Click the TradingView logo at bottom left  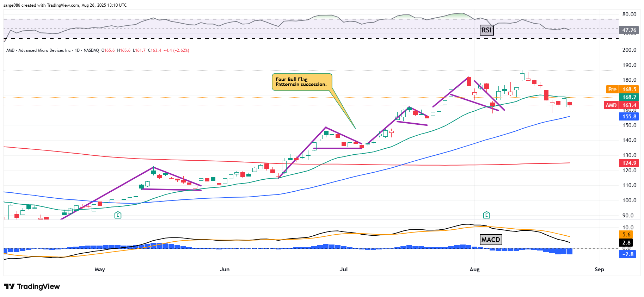[x=32, y=286]
